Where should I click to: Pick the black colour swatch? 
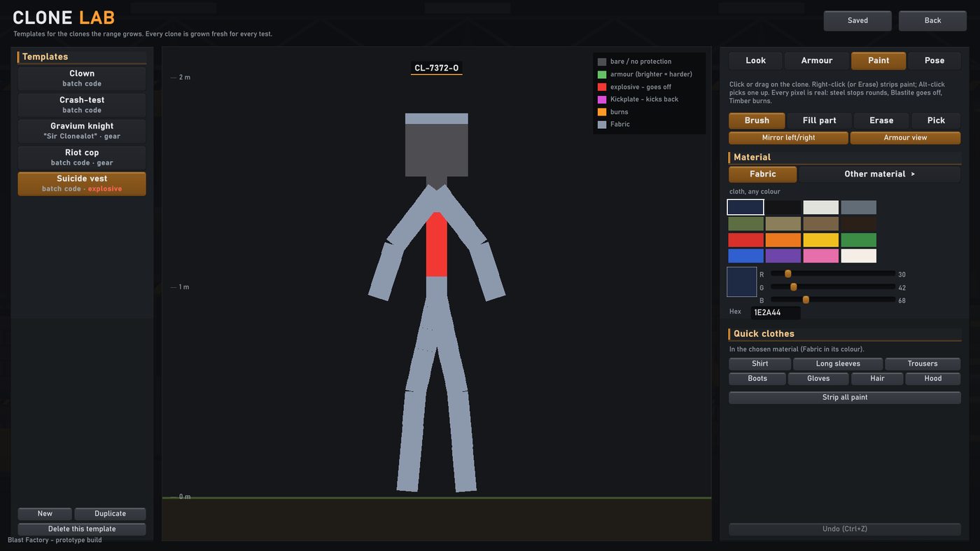pyautogui.click(x=783, y=207)
